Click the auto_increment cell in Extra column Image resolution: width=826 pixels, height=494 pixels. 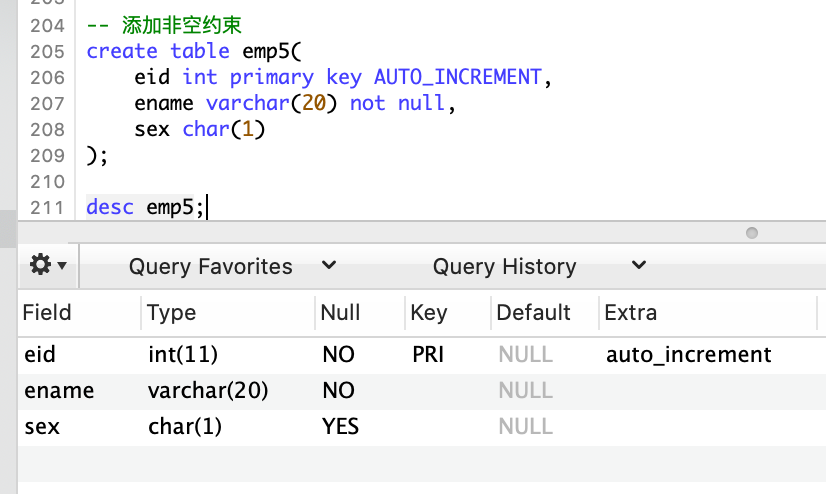click(x=689, y=354)
